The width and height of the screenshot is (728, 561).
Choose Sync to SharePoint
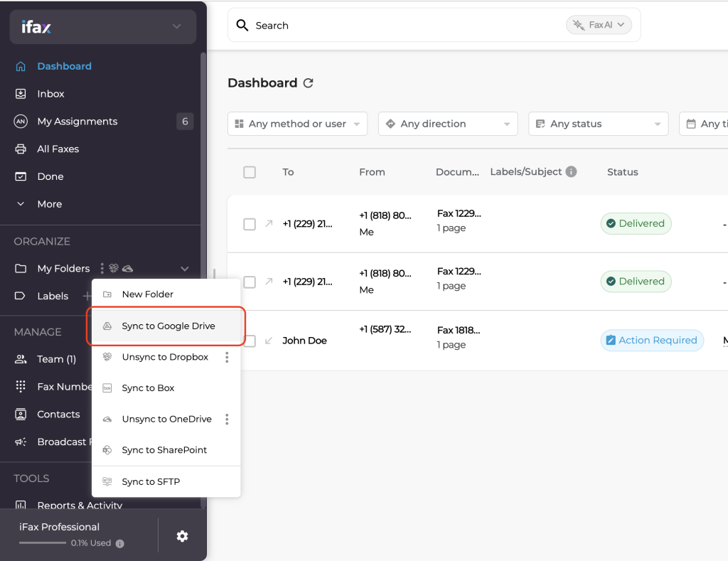pyautogui.click(x=166, y=450)
